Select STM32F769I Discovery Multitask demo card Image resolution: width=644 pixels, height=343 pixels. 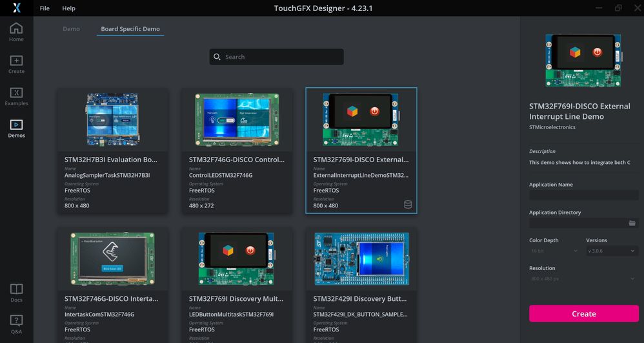coord(237,285)
